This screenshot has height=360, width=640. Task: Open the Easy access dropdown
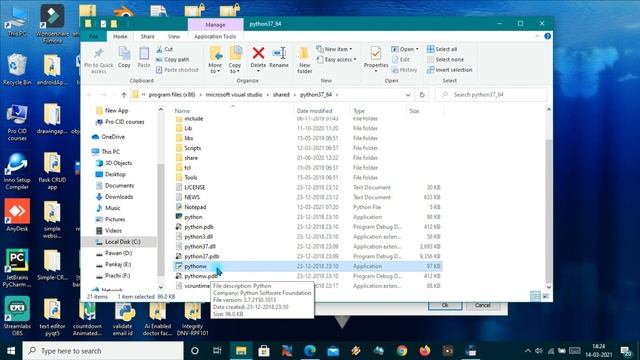[x=337, y=60]
